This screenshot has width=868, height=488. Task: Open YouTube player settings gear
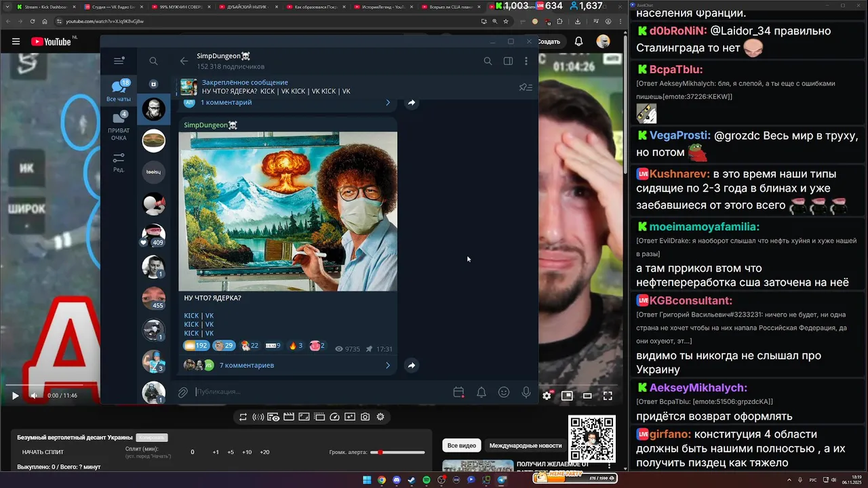[547, 396]
